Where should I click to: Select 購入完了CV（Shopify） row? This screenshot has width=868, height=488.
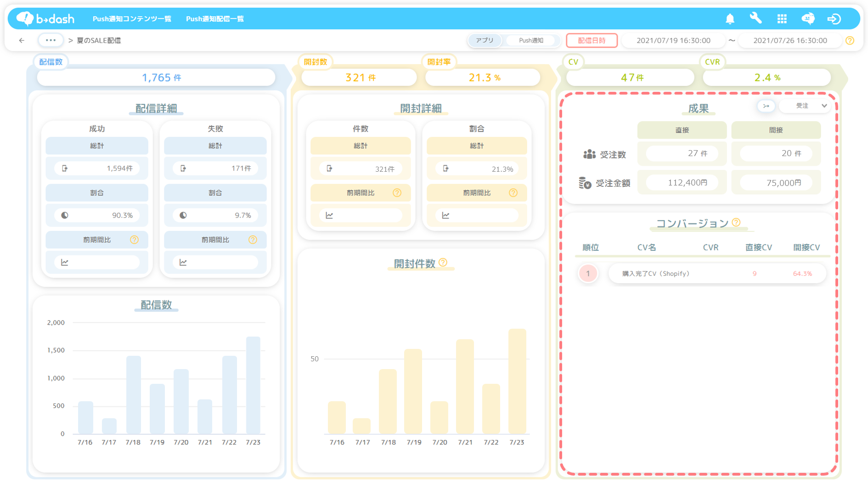[717, 274]
